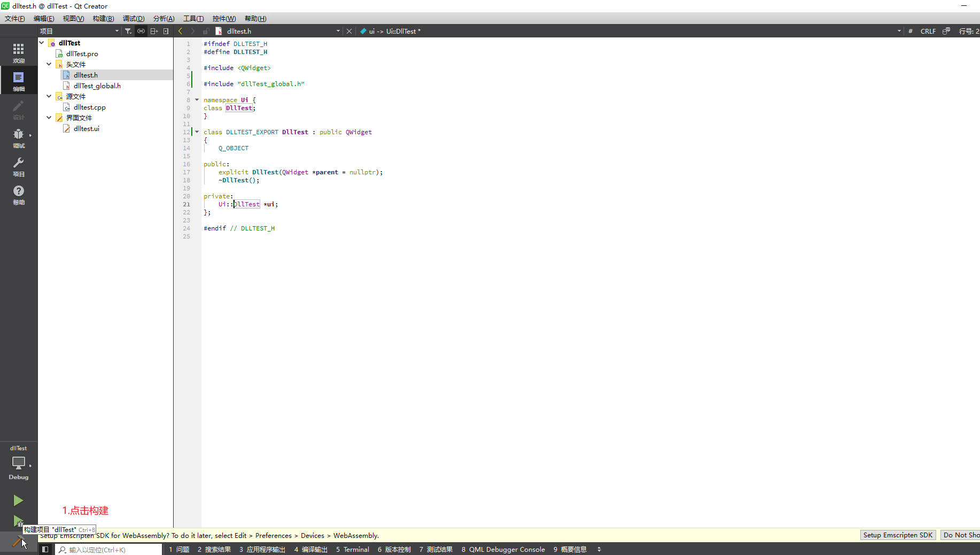Screen dimensions: 980x555
Task: Open the 控件(W) menu
Action: pos(224,18)
